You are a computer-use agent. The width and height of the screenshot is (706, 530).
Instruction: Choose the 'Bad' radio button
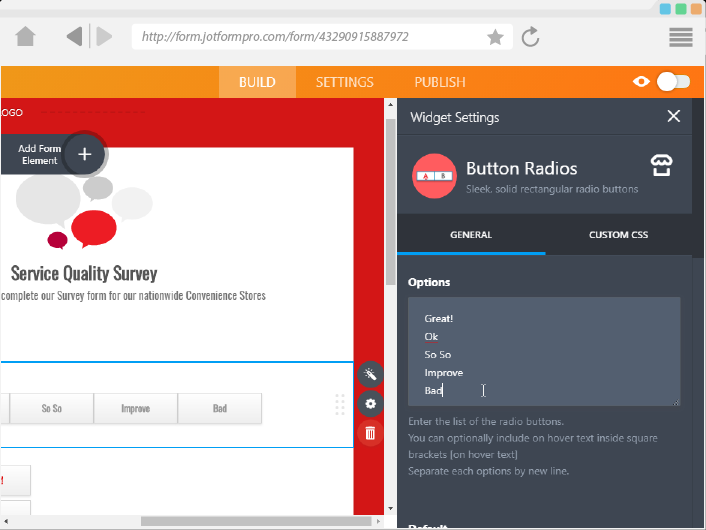pyautogui.click(x=219, y=408)
